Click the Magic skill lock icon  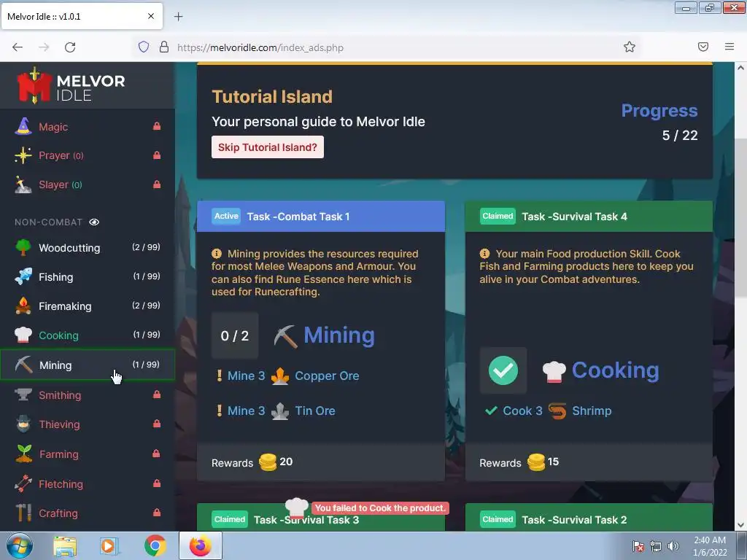click(157, 126)
